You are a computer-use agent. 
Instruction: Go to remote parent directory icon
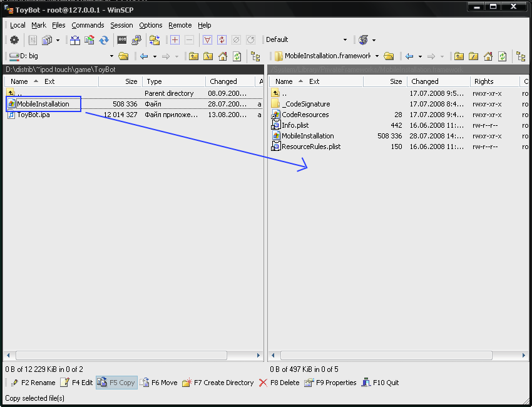click(459, 56)
